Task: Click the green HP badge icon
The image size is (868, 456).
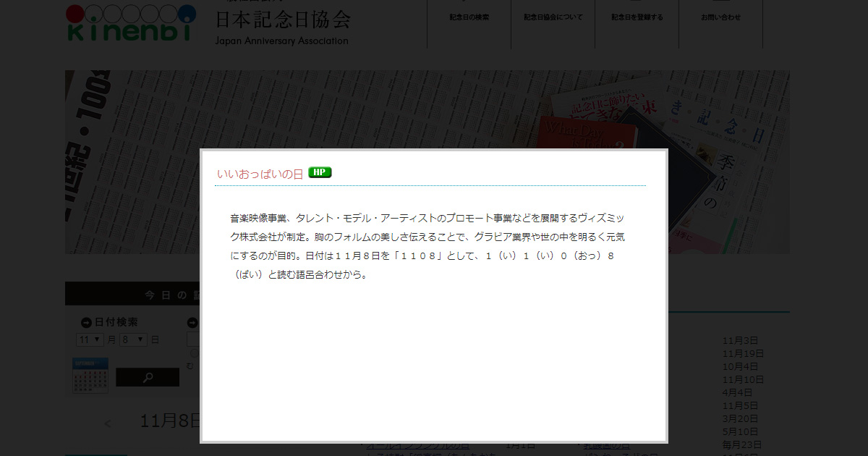Action: click(x=320, y=172)
